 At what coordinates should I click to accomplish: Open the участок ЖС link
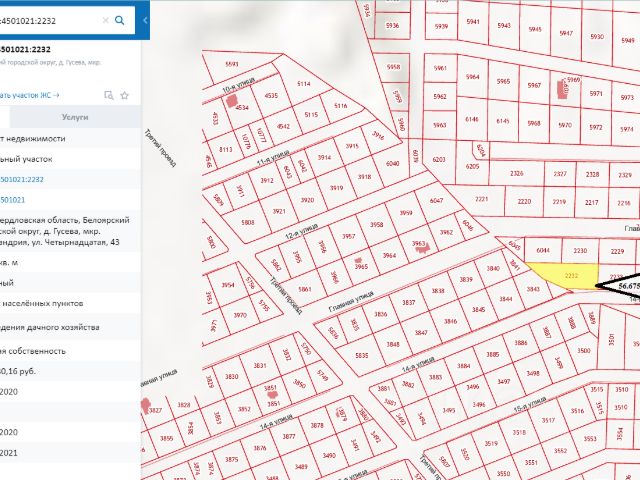[x=28, y=95]
